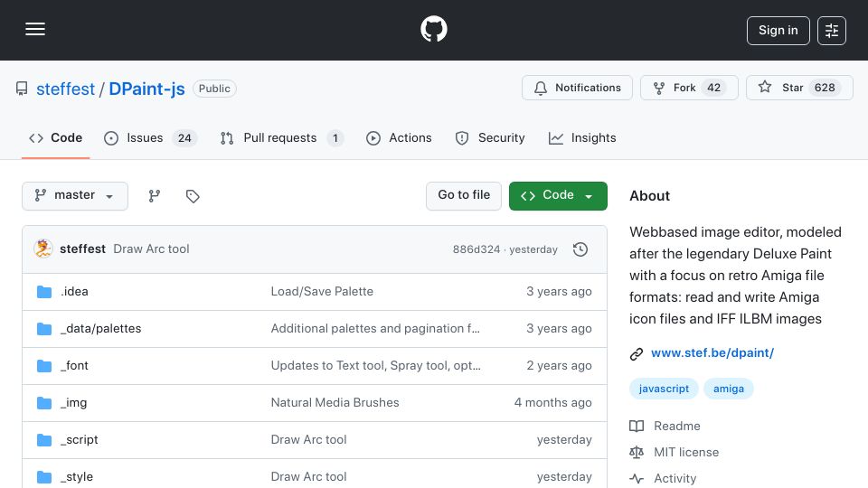This screenshot has height=488, width=868.
Task: Open the .idea folder
Action: click(x=74, y=292)
